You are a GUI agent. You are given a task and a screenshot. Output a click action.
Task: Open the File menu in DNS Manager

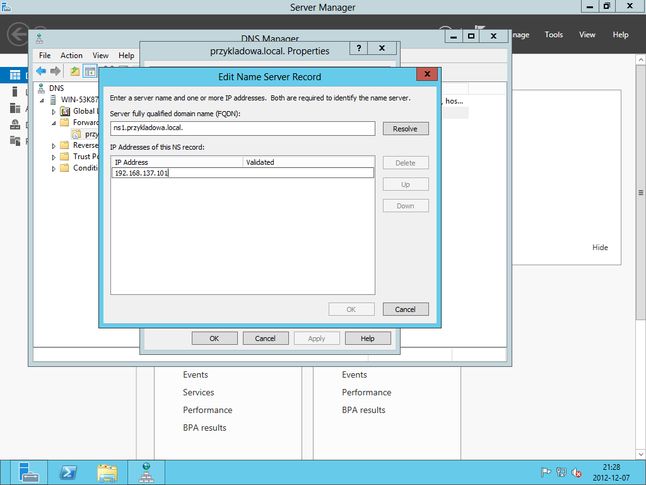coord(44,55)
